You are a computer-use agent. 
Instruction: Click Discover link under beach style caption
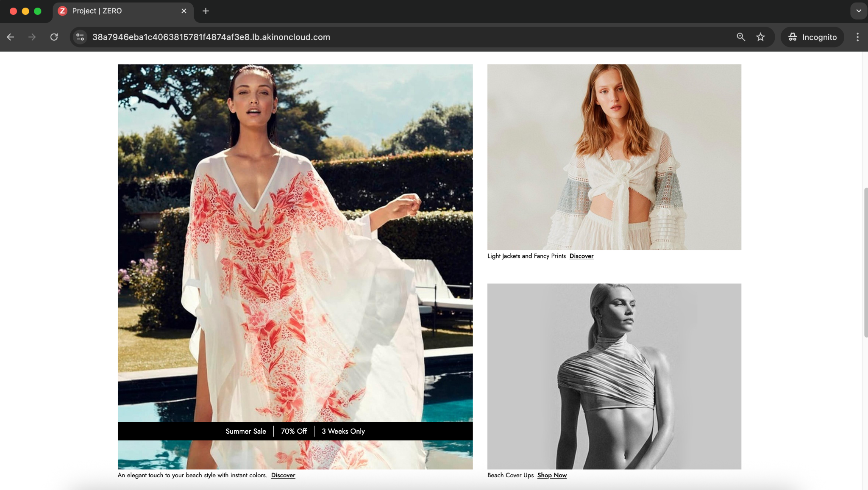pyautogui.click(x=283, y=475)
